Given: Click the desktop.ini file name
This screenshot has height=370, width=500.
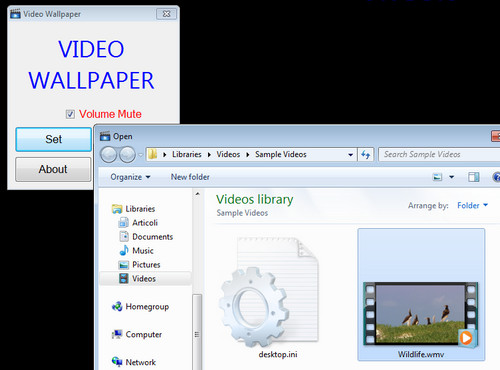Looking at the screenshot, I should pos(278,354).
